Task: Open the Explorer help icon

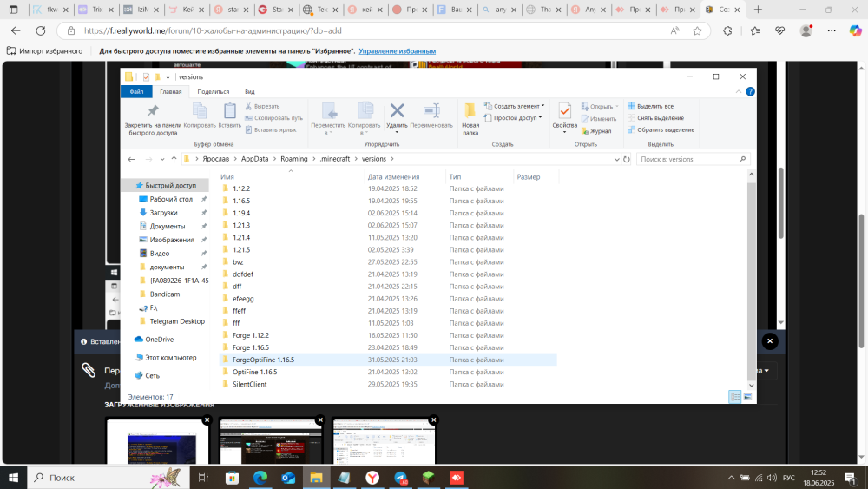Action: pos(750,91)
